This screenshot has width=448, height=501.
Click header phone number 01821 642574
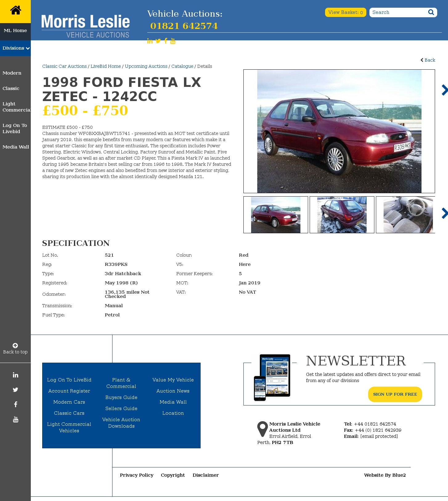coord(184,26)
